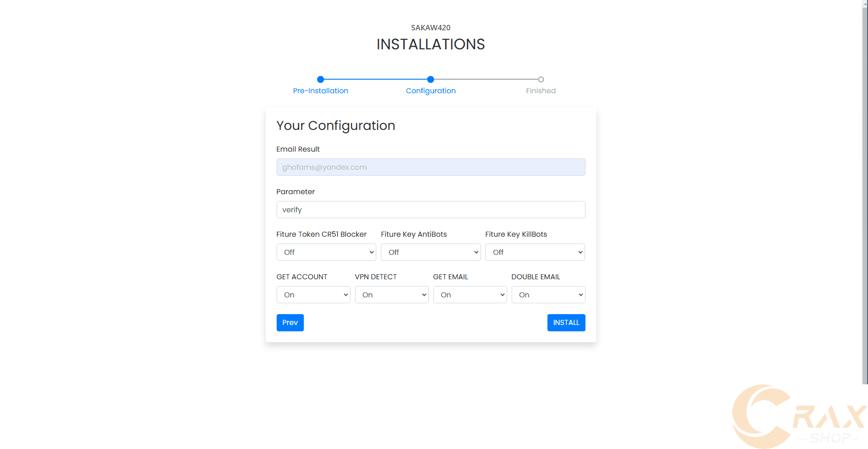Switch the GET EMAIL on/off selector
The width and height of the screenshot is (868, 449).
[x=470, y=295]
